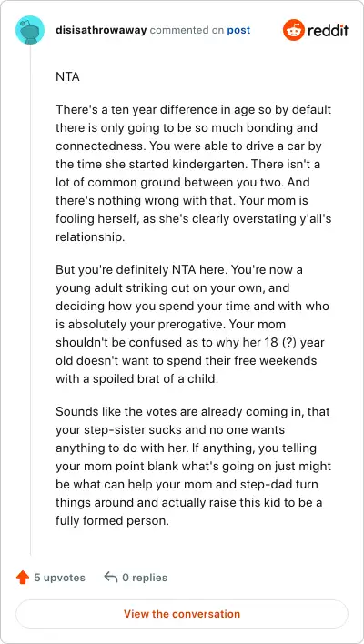
Task: Click the disisathrowaway user avatar
Action: pyautogui.click(x=30, y=30)
